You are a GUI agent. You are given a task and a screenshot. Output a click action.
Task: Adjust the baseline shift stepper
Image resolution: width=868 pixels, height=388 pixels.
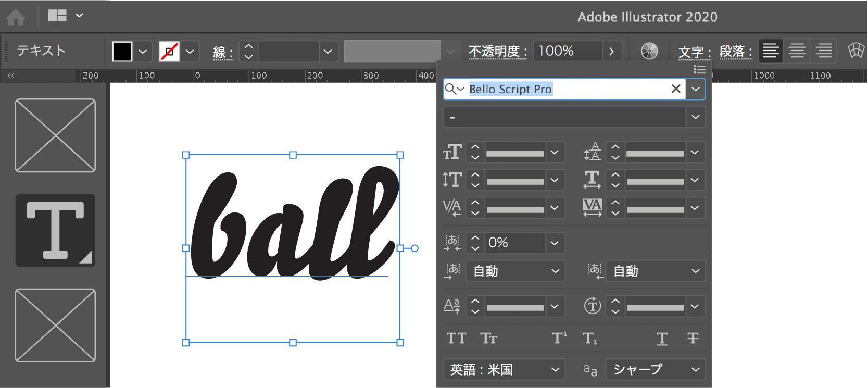click(x=475, y=306)
